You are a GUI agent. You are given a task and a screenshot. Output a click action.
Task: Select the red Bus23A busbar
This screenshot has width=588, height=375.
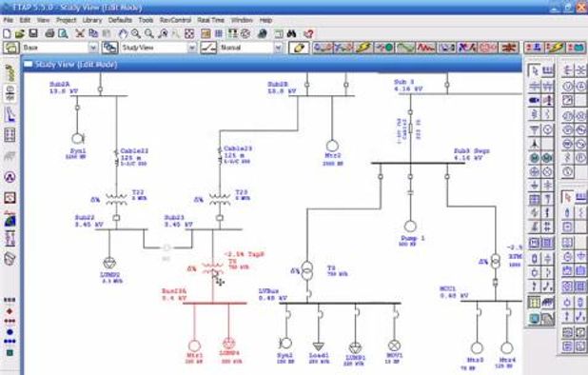[215, 303]
